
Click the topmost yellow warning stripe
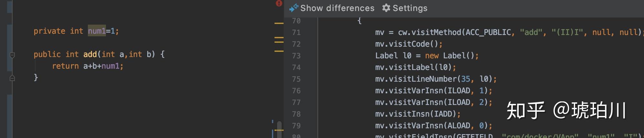pyautogui.click(x=279, y=23)
